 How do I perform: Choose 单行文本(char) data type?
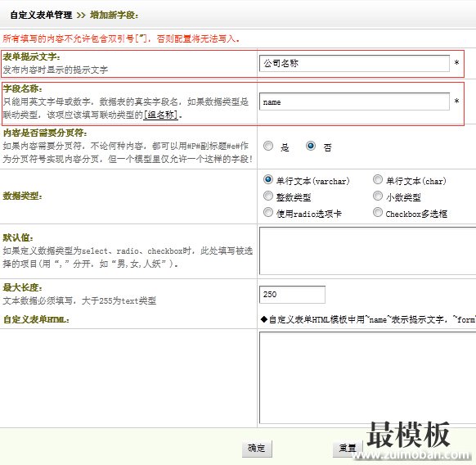377,179
